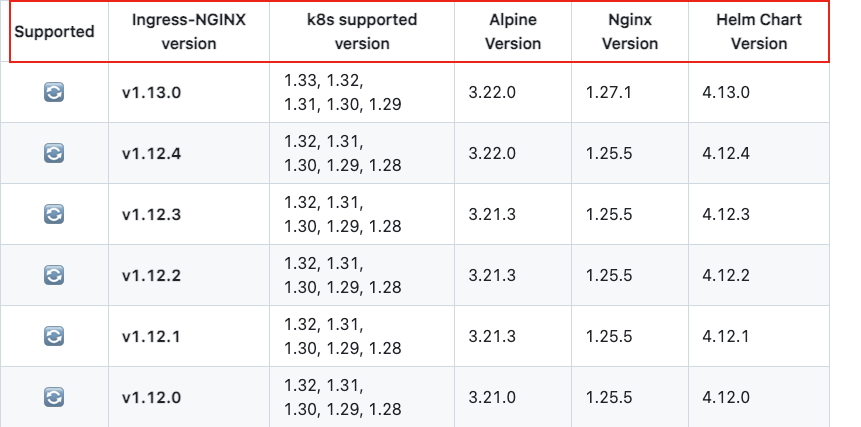Click the v1.13.0 version cell
The height and width of the screenshot is (427, 861).
coord(189,92)
